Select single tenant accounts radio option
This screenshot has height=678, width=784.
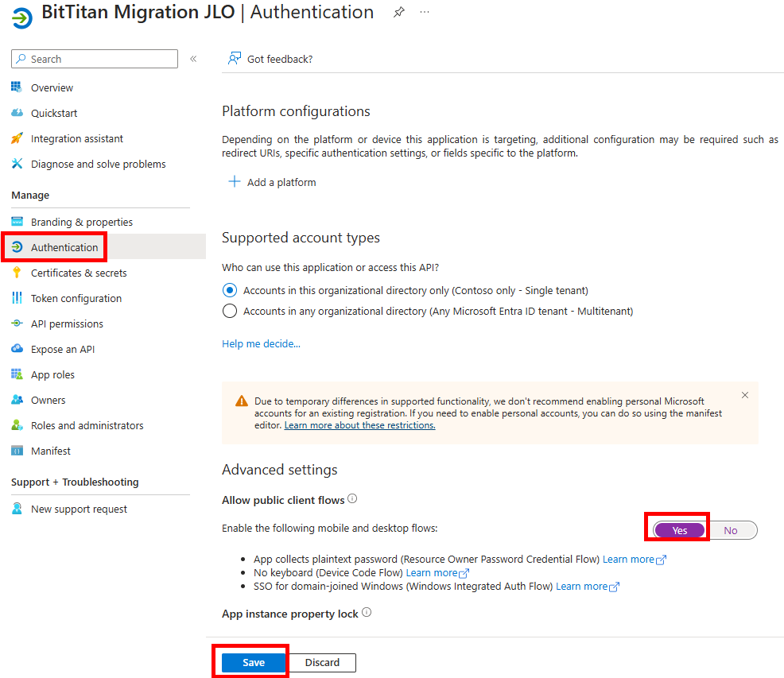pos(230,290)
